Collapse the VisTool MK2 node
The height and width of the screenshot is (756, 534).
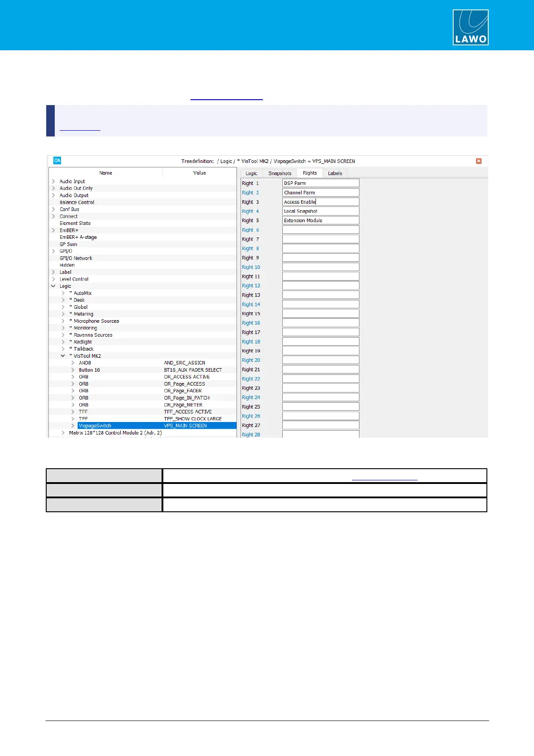coord(63,356)
